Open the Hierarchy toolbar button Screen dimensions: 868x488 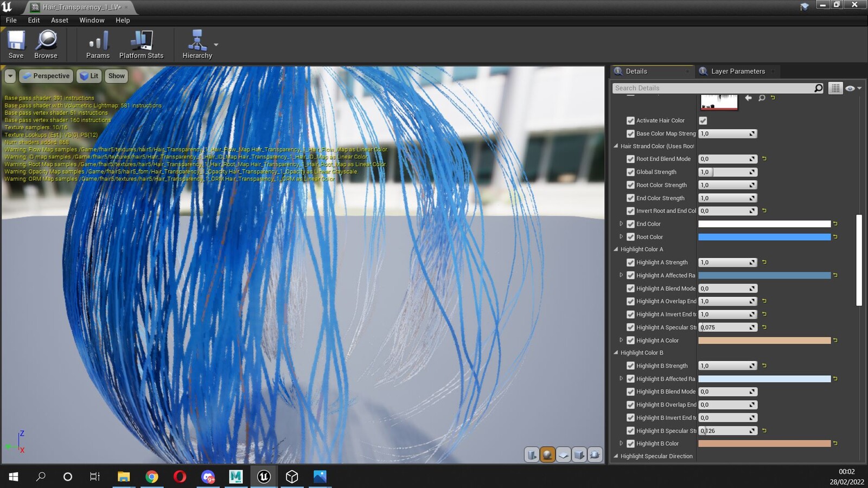(197, 44)
